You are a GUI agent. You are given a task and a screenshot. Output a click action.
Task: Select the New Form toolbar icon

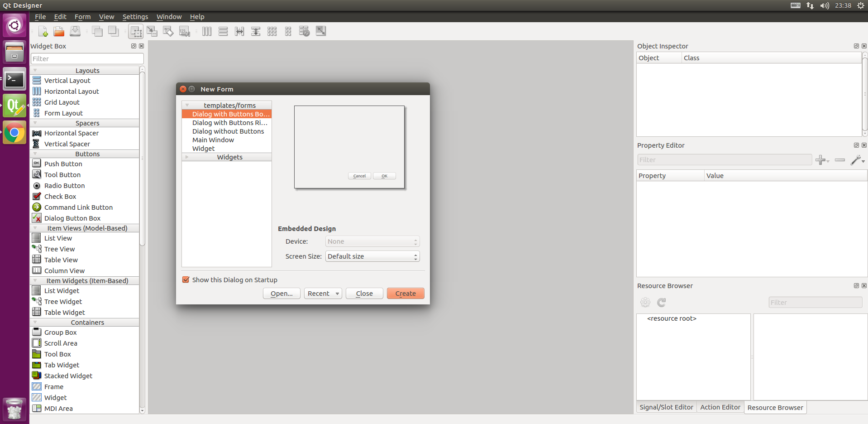[43, 31]
